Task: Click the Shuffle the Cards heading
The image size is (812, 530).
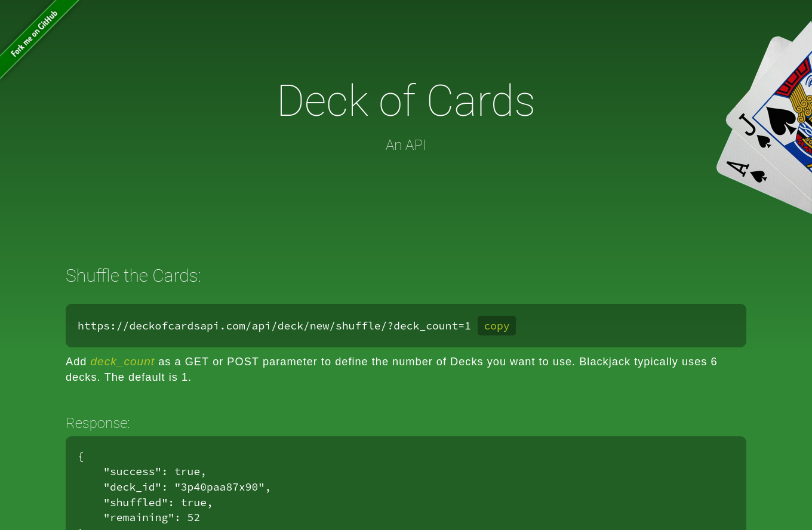Action: [x=133, y=276]
